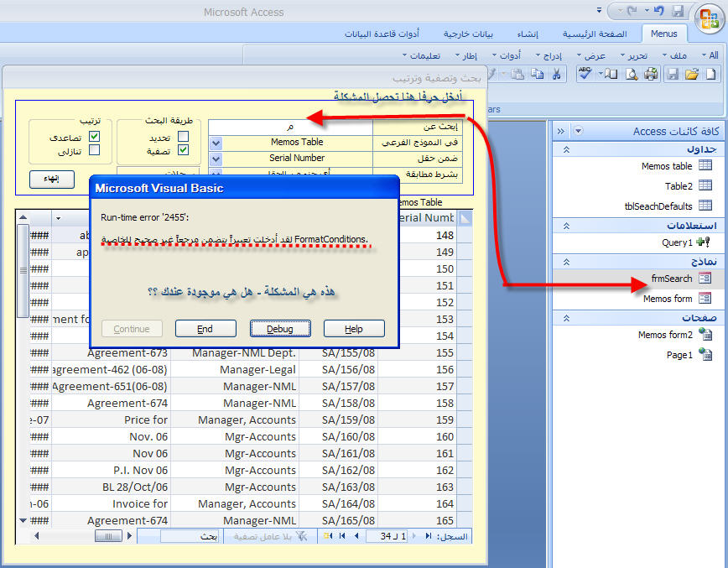Open the عرض menu

[591, 55]
